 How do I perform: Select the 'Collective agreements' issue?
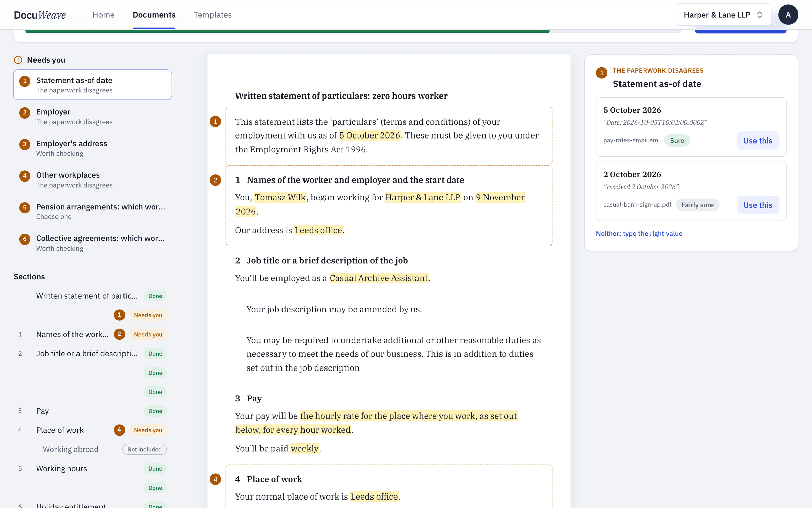pyautogui.click(x=92, y=243)
